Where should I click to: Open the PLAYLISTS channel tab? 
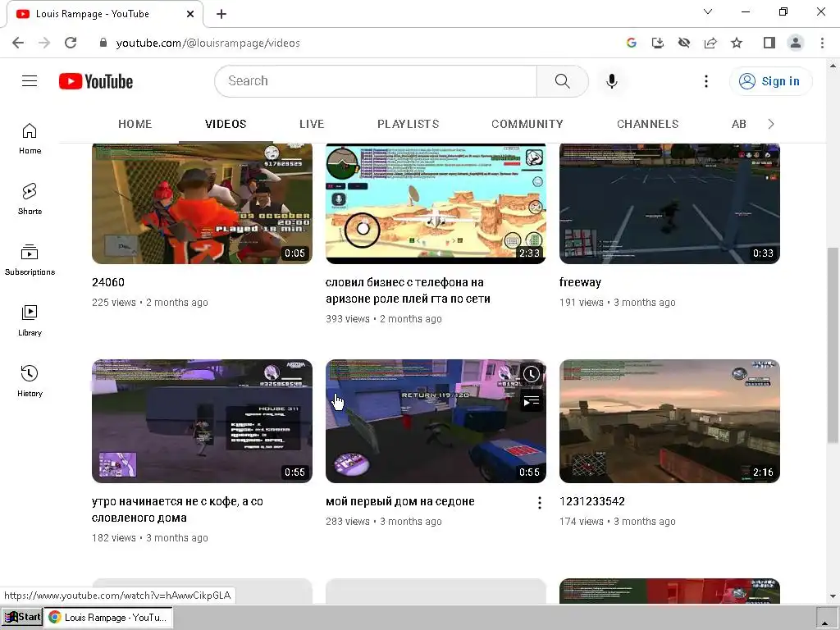tap(409, 125)
